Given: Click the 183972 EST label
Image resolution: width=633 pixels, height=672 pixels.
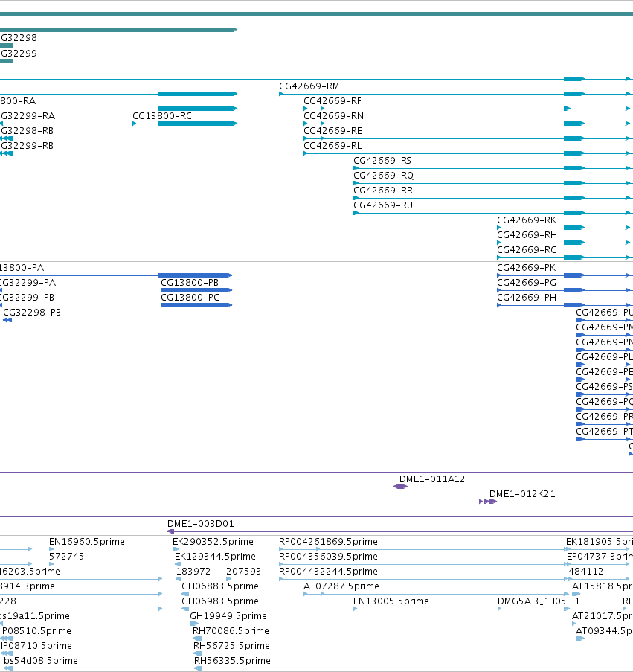Looking at the screenshot, I should [x=193, y=572].
